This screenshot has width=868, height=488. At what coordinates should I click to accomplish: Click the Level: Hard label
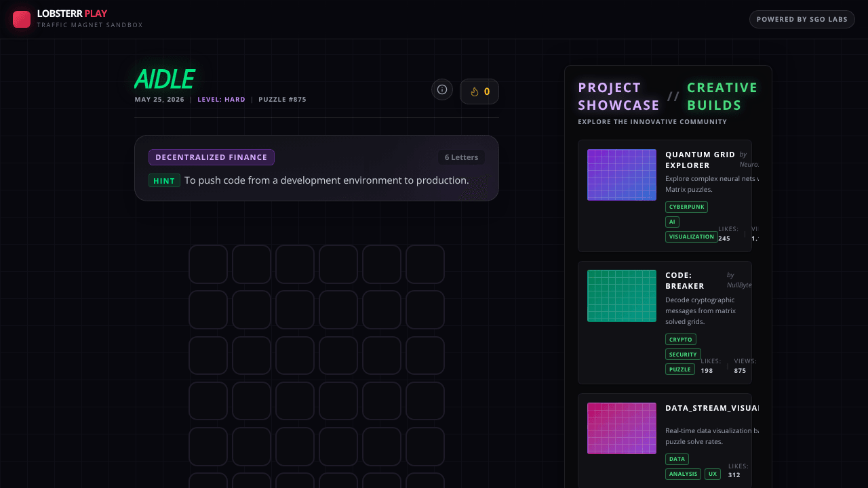[222, 100]
